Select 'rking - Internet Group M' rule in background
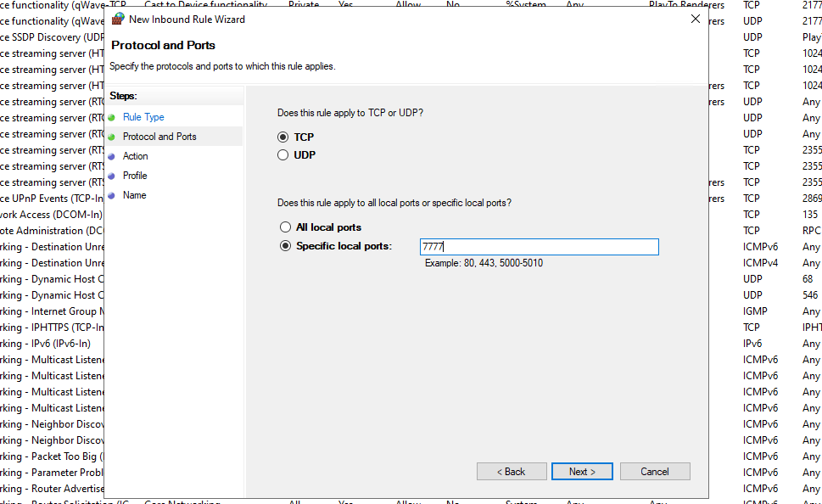This screenshot has height=504, width=822. 52,311
